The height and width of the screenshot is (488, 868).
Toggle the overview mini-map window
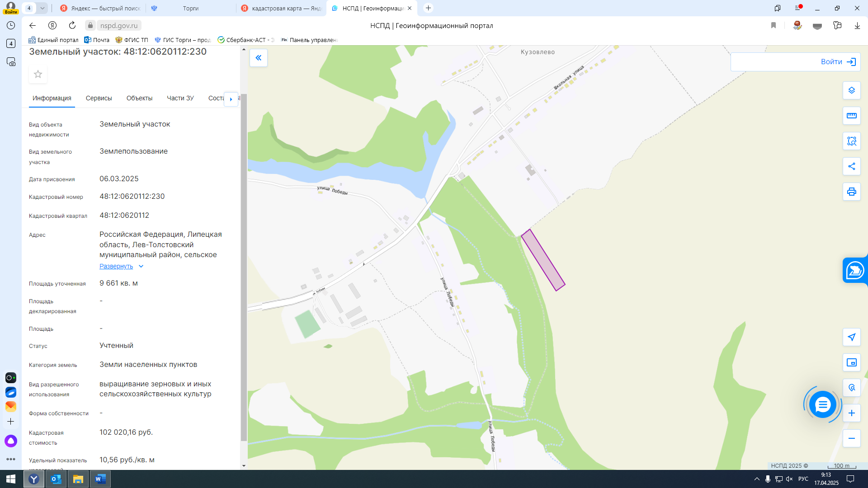click(852, 362)
